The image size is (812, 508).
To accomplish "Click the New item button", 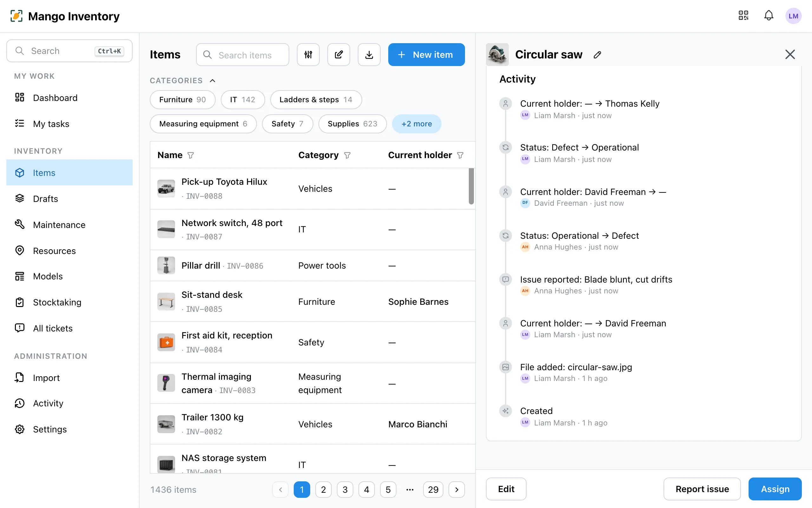I will 426,54.
